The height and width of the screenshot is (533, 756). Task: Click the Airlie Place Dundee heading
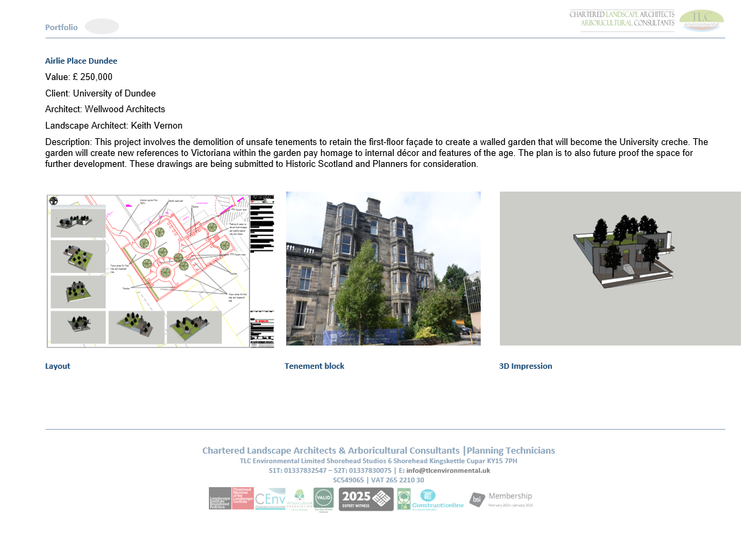(x=81, y=61)
